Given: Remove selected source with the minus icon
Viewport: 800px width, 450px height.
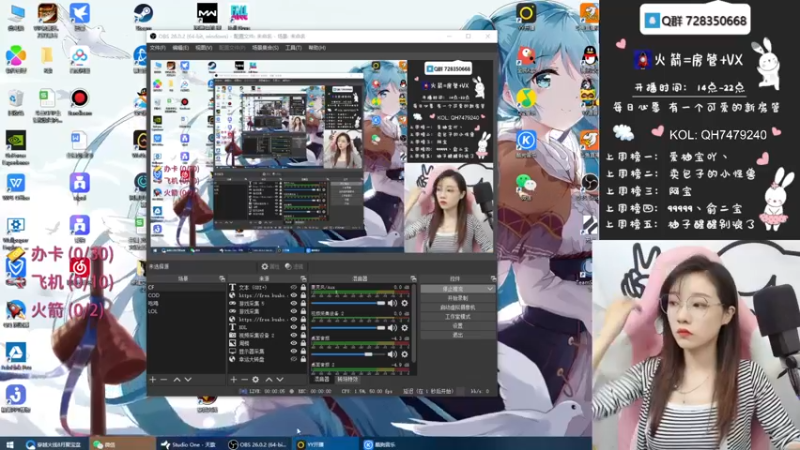Looking at the screenshot, I should point(244,380).
